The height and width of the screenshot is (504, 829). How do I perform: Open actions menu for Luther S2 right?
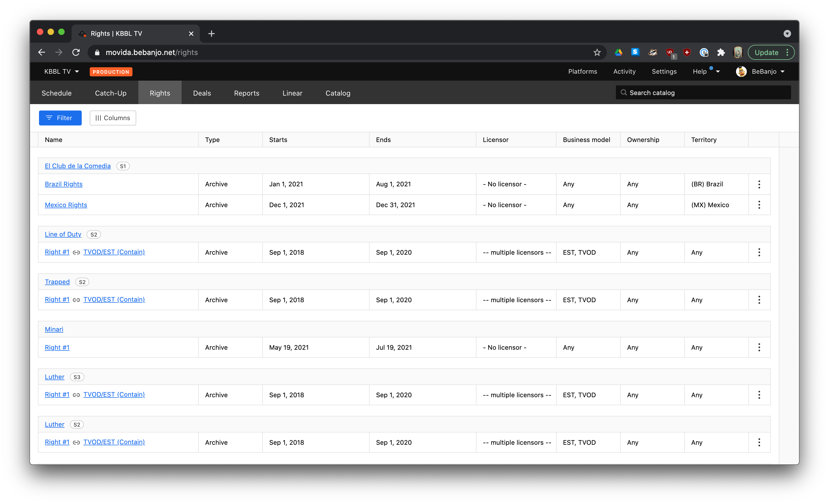pos(759,443)
